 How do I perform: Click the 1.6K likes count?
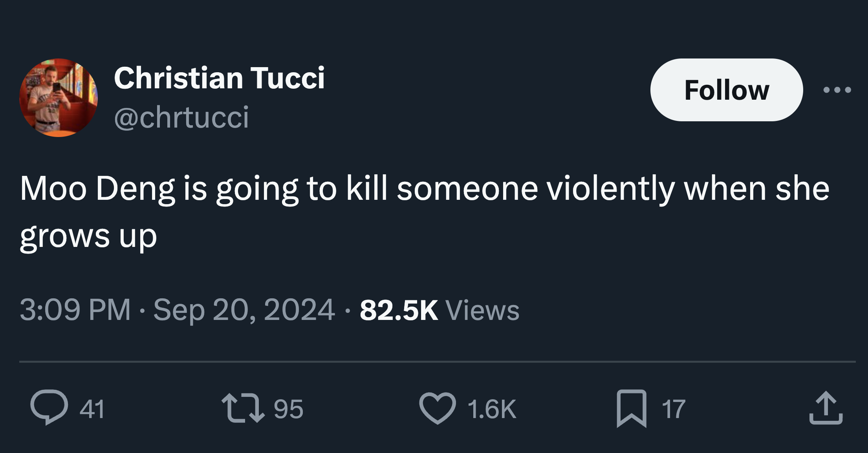[491, 409]
